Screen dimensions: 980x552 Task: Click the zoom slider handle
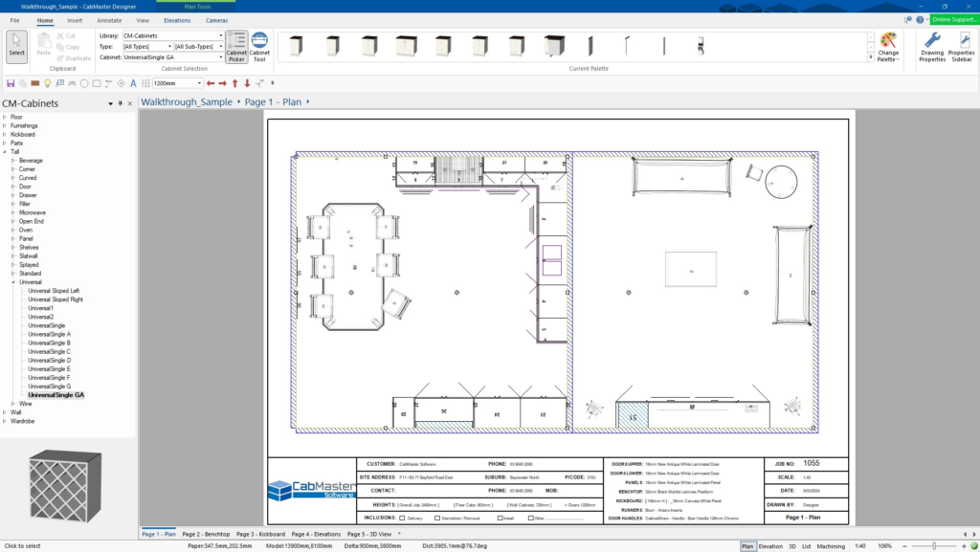click(934, 545)
